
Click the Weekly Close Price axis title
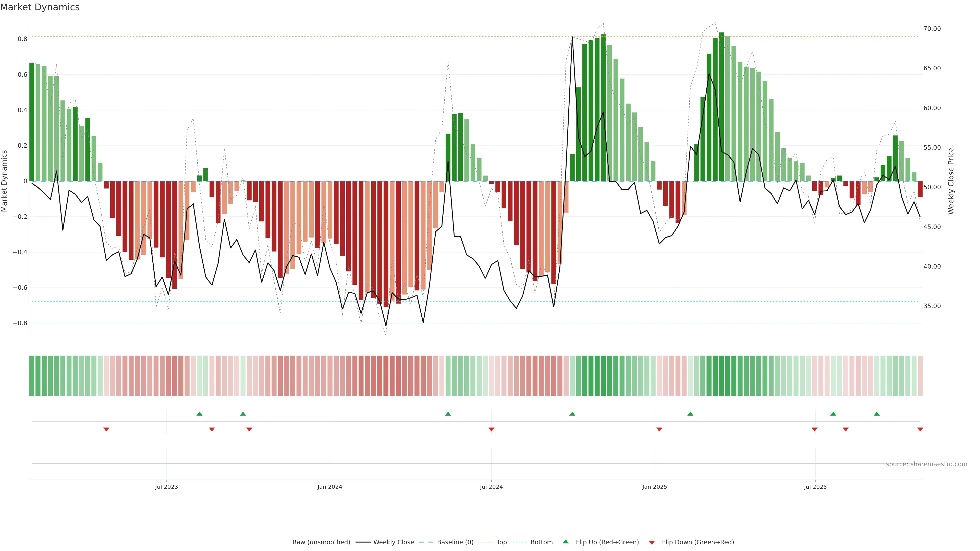(951, 181)
